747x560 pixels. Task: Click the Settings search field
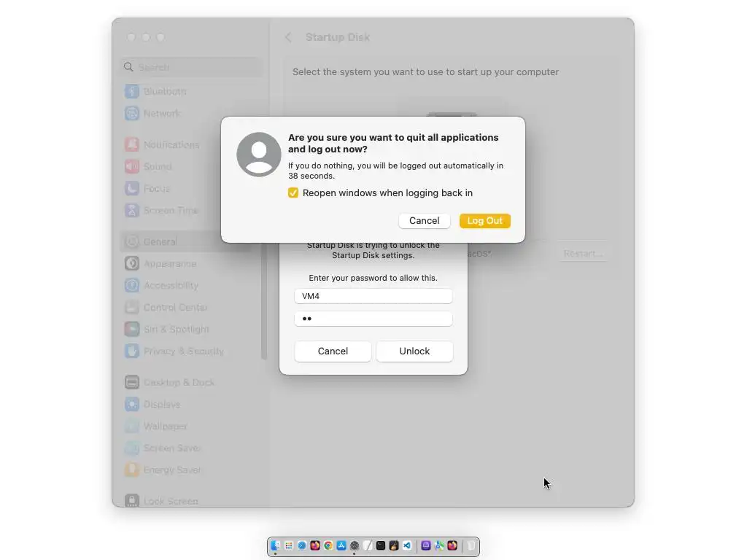tap(191, 67)
